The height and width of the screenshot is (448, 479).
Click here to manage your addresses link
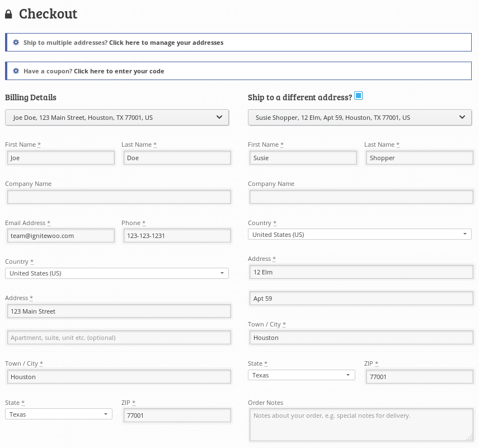tap(166, 43)
